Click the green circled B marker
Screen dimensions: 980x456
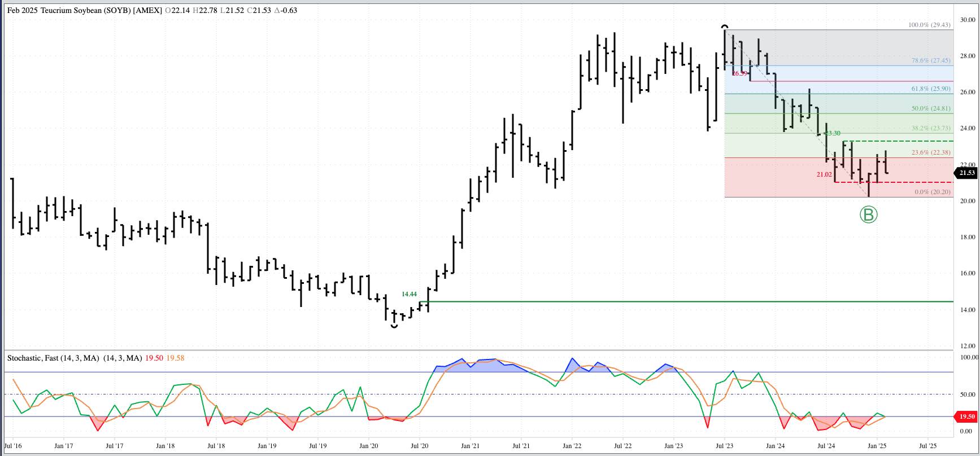868,214
